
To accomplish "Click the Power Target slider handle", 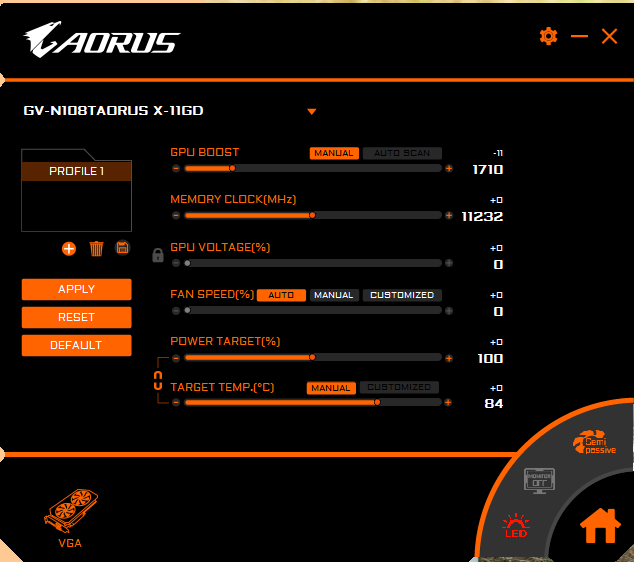I will [312, 357].
